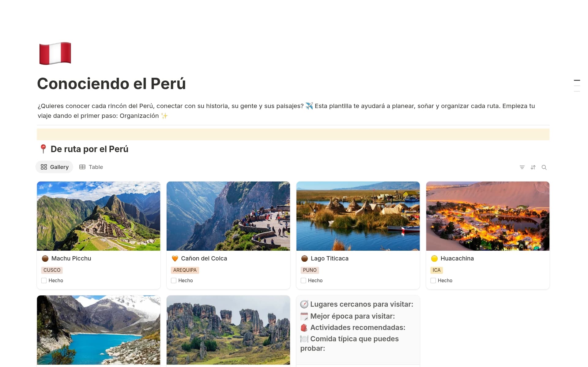Click the brown circle icon beside Lago Titicaca

click(x=304, y=258)
